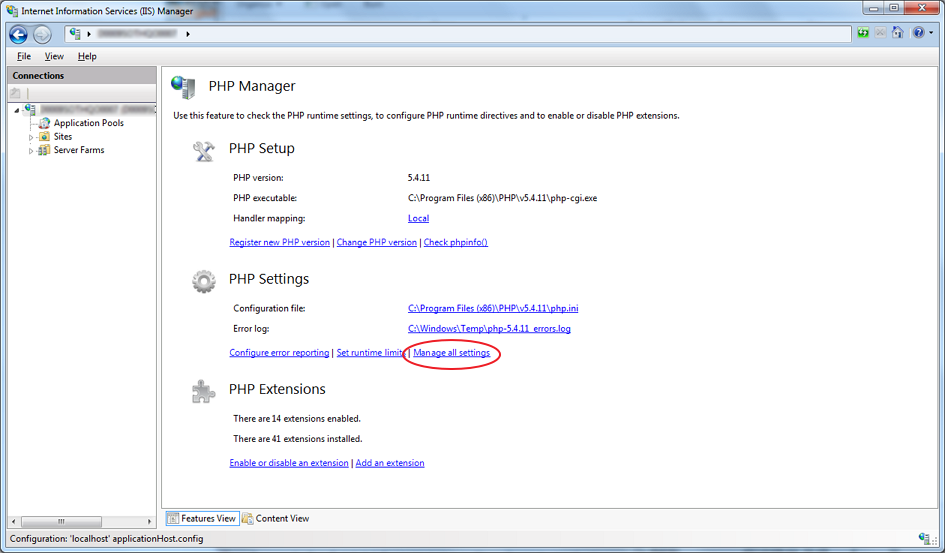Go to Home via house icon
The width and height of the screenshot is (945, 553).
click(x=897, y=33)
